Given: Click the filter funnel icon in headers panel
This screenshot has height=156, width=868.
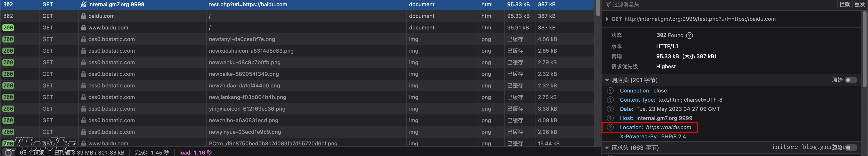Looking at the screenshot, I should [x=608, y=4].
